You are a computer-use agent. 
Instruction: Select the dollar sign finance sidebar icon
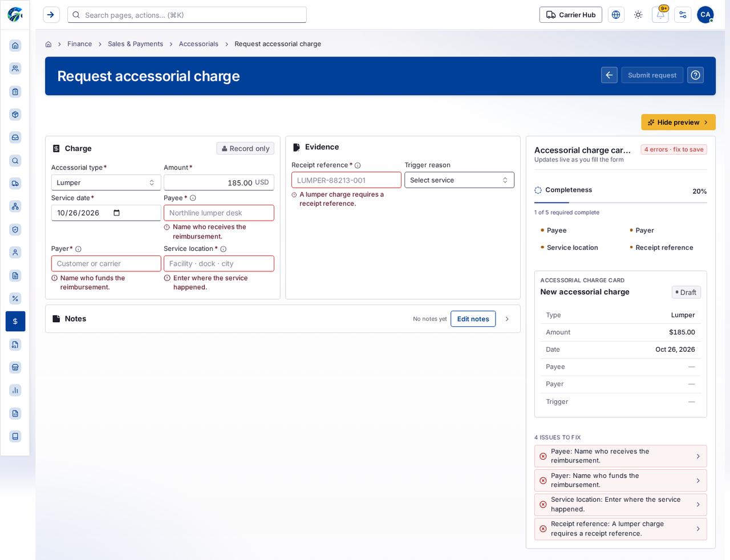[x=15, y=321]
